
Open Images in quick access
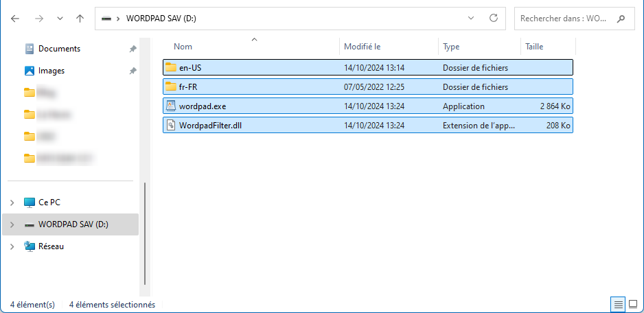pos(51,71)
